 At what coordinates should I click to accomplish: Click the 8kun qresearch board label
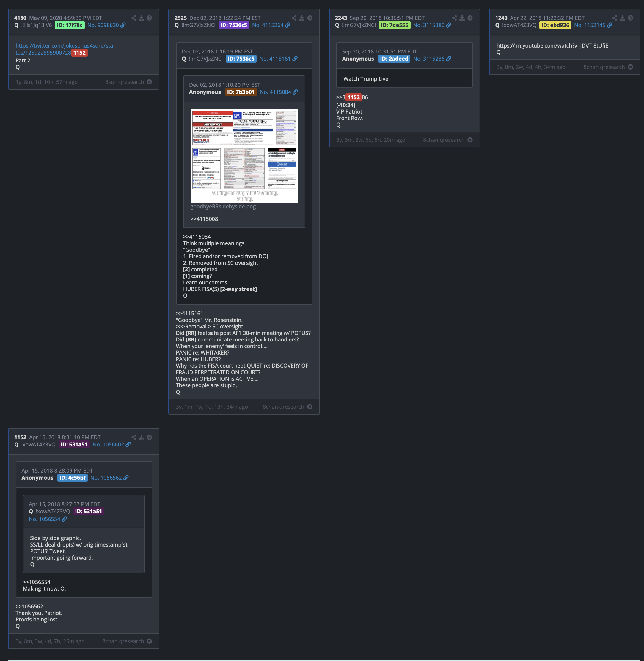point(125,82)
